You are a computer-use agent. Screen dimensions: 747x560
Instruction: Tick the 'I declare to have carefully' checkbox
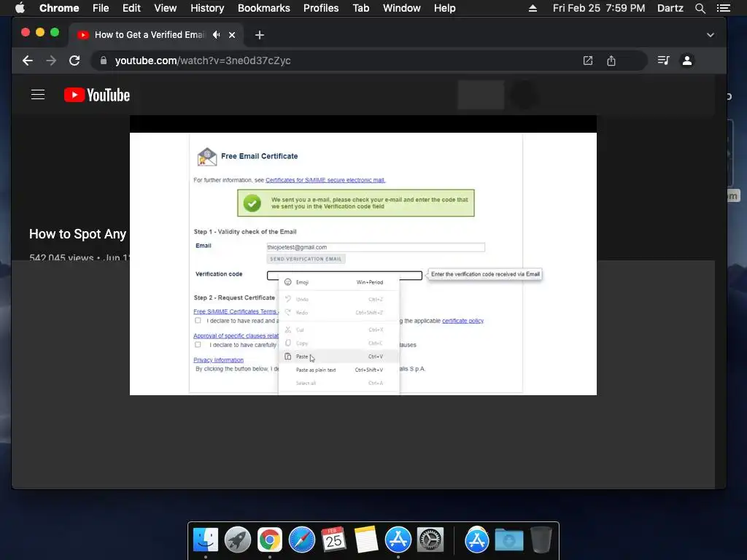click(198, 345)
